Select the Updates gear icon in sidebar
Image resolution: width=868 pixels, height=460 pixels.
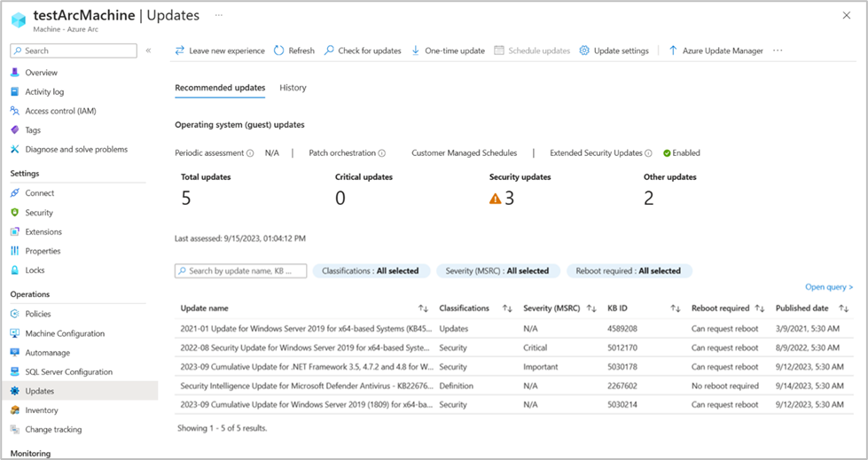[x=15, y=391]
